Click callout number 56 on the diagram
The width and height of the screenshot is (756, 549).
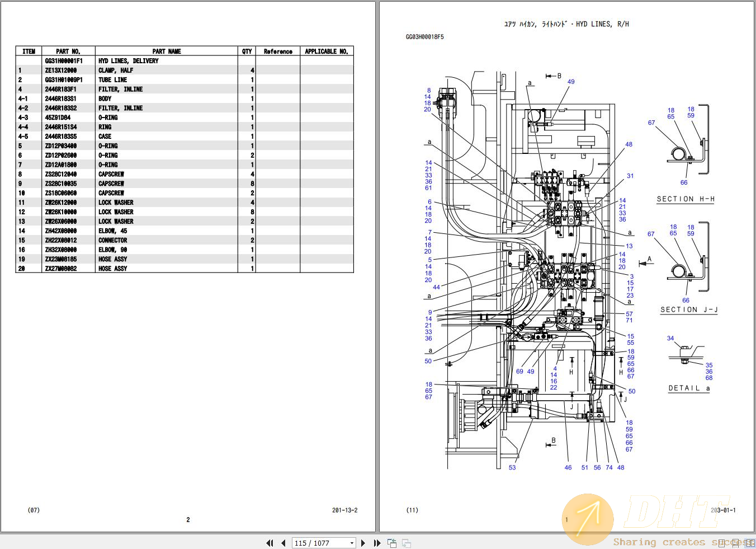[x=597, y=468]
